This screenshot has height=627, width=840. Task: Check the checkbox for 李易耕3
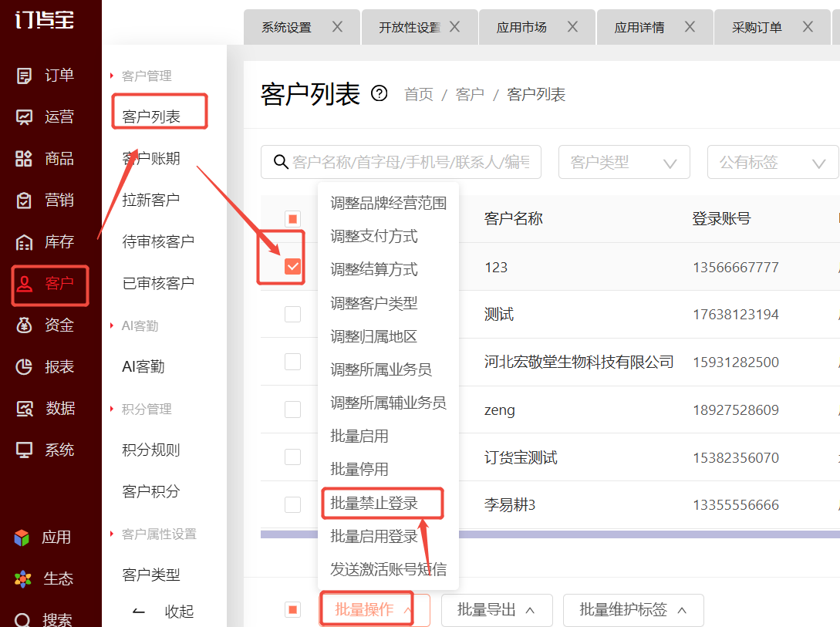[292, 504]
